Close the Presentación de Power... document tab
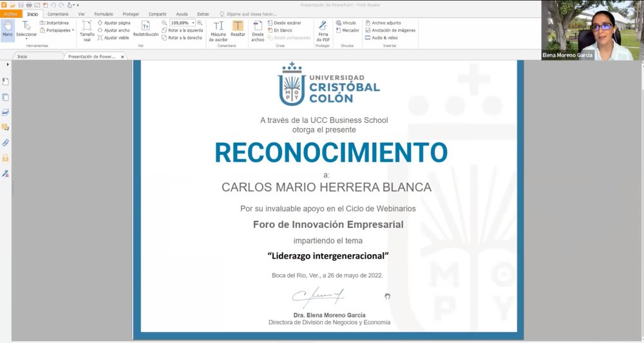Image resolution: width=644 pixels, height=343 pixels. 122,57
